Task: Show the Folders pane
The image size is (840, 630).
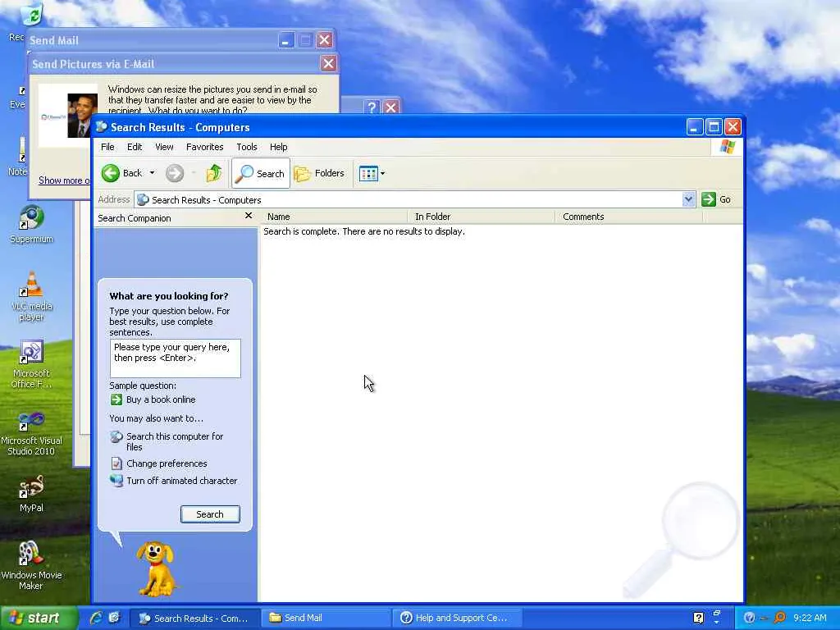Action: coord(319,173)
